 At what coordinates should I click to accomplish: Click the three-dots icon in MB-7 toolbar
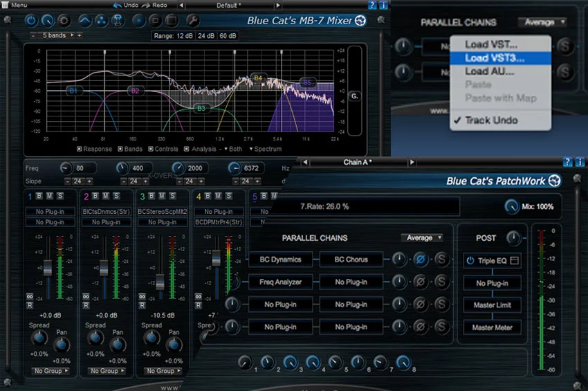(101, 20)
